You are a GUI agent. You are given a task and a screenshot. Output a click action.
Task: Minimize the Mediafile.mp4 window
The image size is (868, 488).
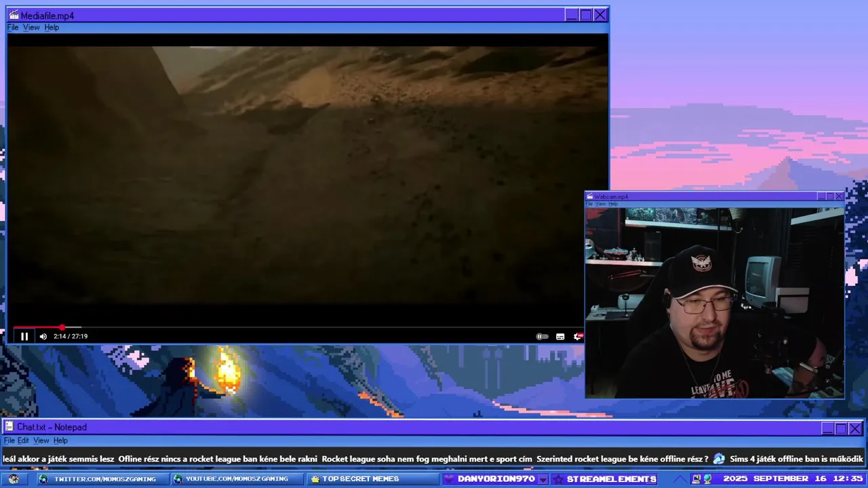click(572, 15)
